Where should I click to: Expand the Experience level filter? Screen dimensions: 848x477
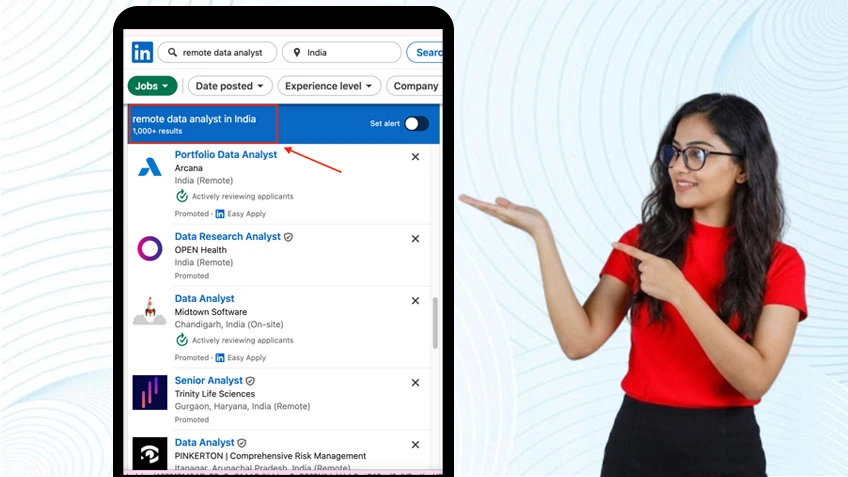(x=329, y=86)
